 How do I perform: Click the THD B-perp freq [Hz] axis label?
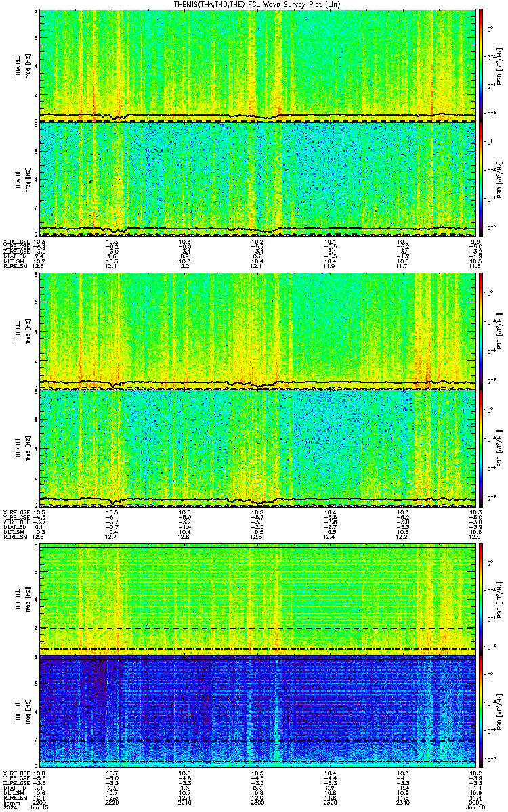[x=26, y=332]
